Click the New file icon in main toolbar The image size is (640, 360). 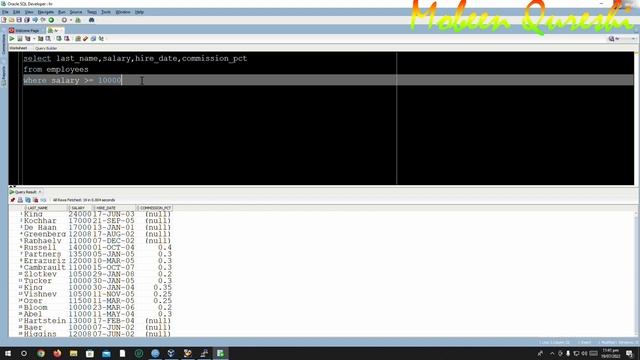click(x=4, y=20)
